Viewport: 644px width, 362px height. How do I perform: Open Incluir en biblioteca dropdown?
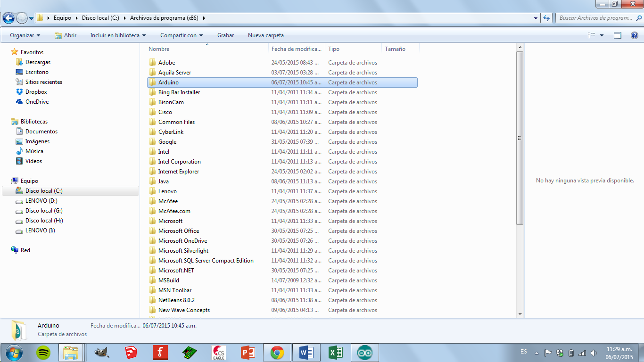[x=118, y=35]
